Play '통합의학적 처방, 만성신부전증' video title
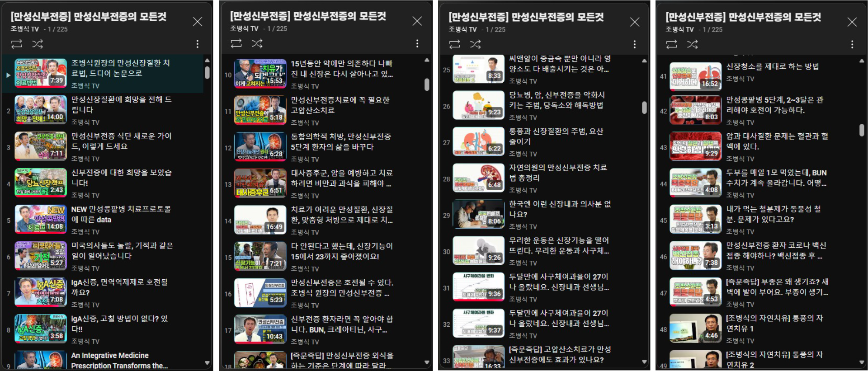Image resolution: width=868 pixels, height=371 pixels. (341, 141)
